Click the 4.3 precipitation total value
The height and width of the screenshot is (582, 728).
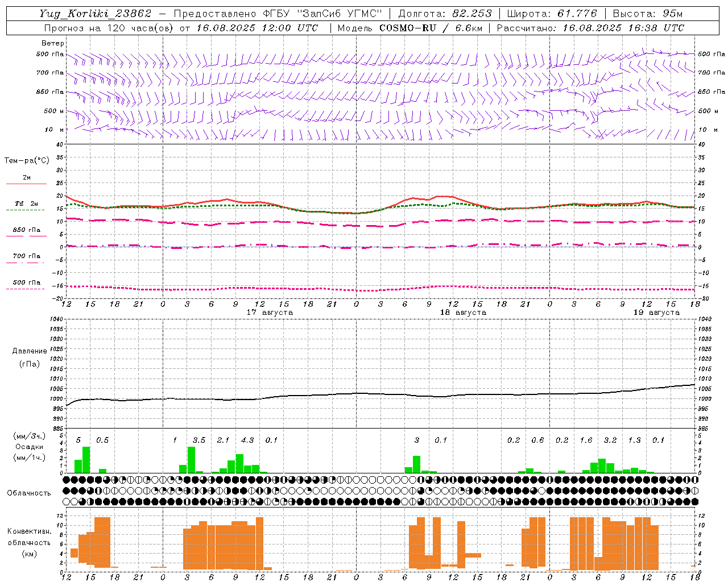247,440
